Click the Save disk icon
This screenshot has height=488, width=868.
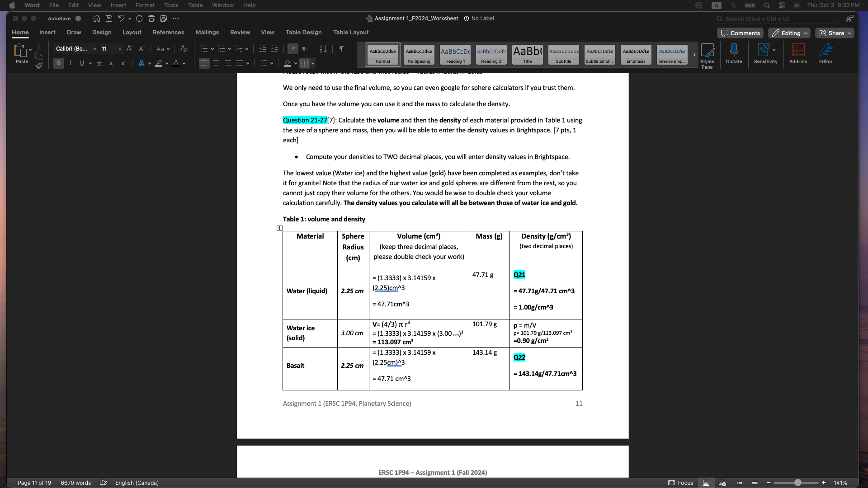click(x=109, y=19)
